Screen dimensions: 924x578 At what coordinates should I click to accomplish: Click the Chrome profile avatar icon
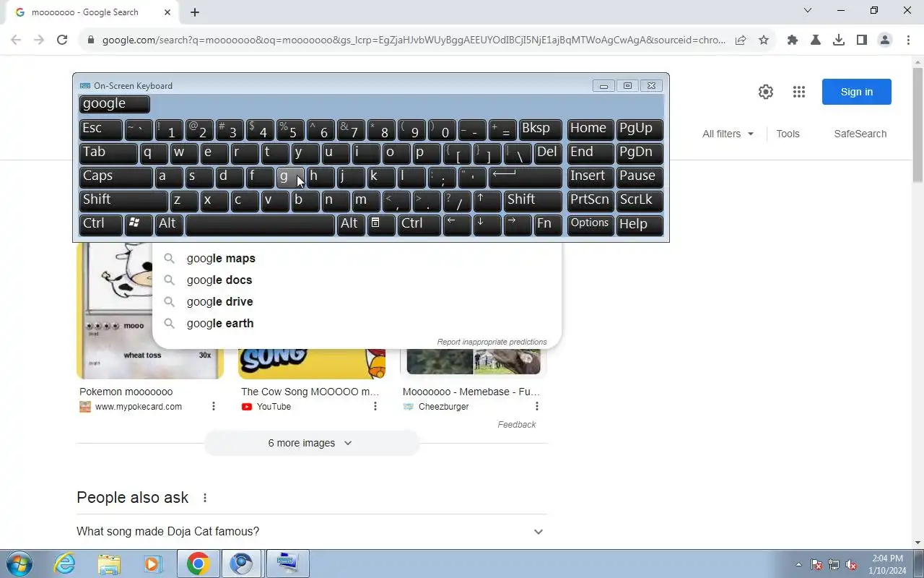coord(885,40)
